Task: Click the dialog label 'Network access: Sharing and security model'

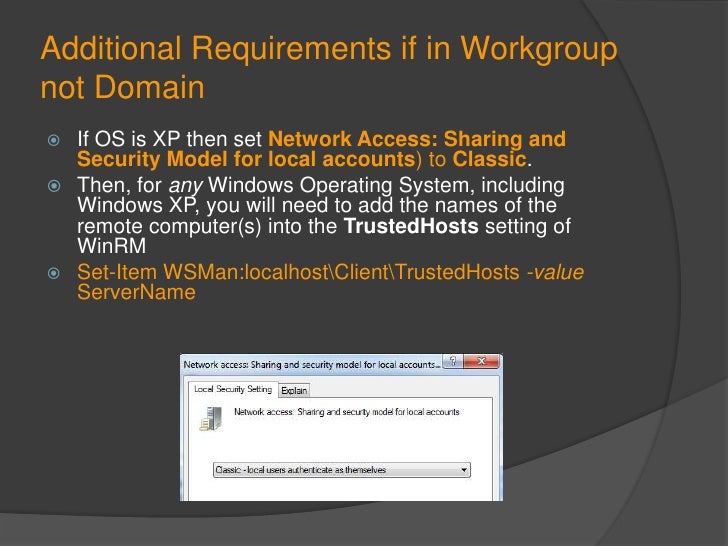Action: 346,412
